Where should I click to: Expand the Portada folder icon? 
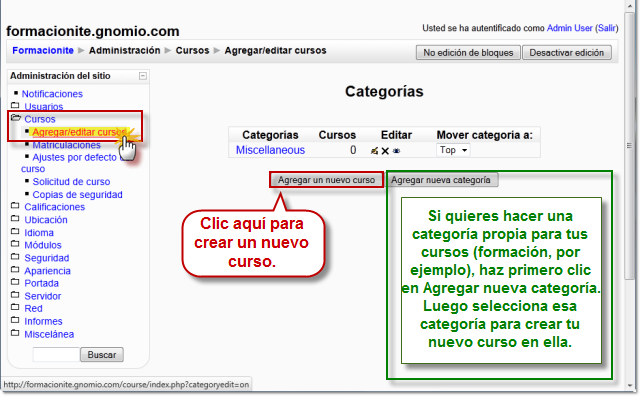[15, 282]
